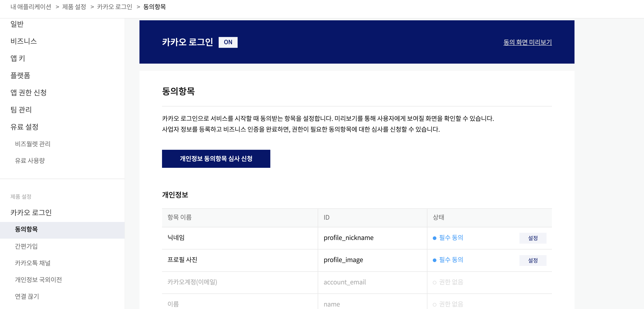The width and height of the screenshot is (644, 309).
Task: Select the 카카오 로그인 banner title
Action: [188, 42]
